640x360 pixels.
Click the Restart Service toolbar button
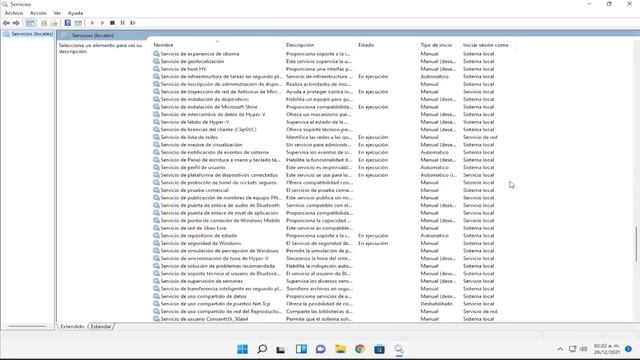pos(133,23)
